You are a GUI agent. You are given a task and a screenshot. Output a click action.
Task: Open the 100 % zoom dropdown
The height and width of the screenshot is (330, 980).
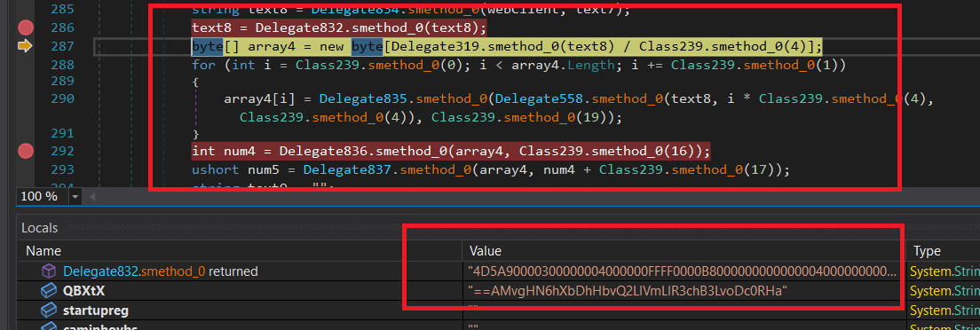[75, 197]
